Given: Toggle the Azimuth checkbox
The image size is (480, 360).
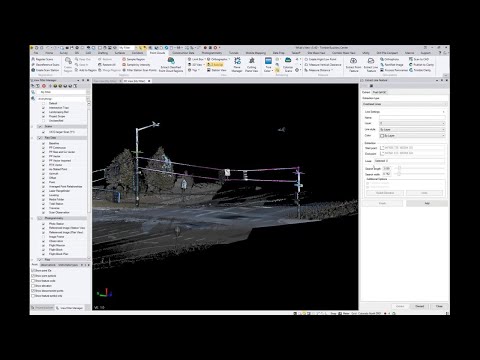Looking at the screenshot, I should (x=43, y=174).
